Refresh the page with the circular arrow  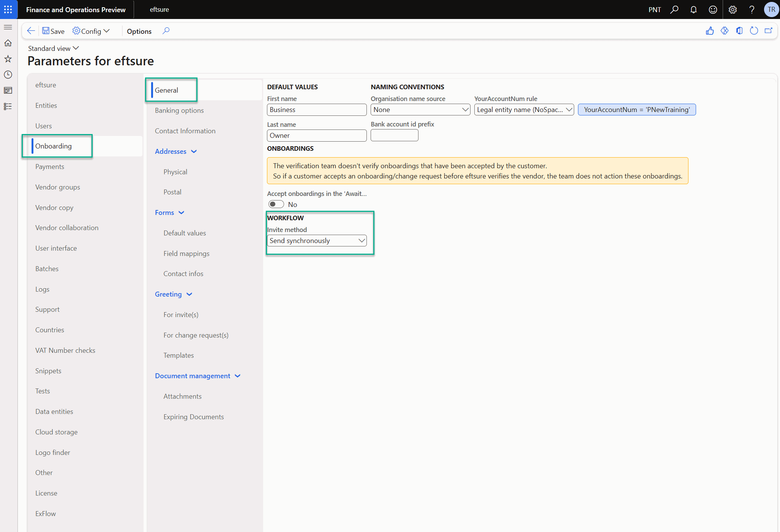tap(754, 31)
